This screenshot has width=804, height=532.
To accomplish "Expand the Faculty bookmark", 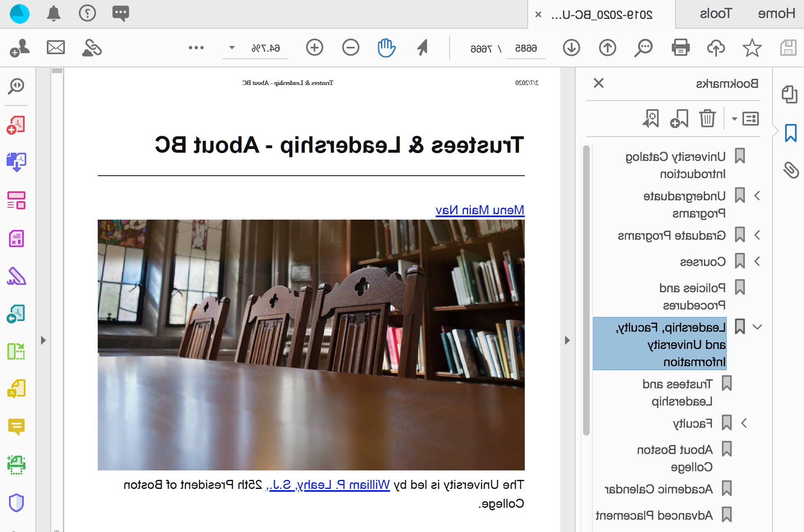I will click(744, 423).
